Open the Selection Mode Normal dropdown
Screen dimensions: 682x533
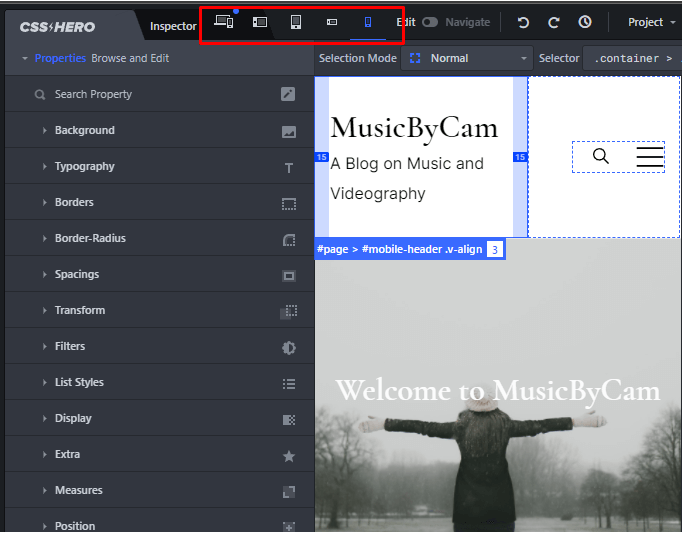pos(468,59)
